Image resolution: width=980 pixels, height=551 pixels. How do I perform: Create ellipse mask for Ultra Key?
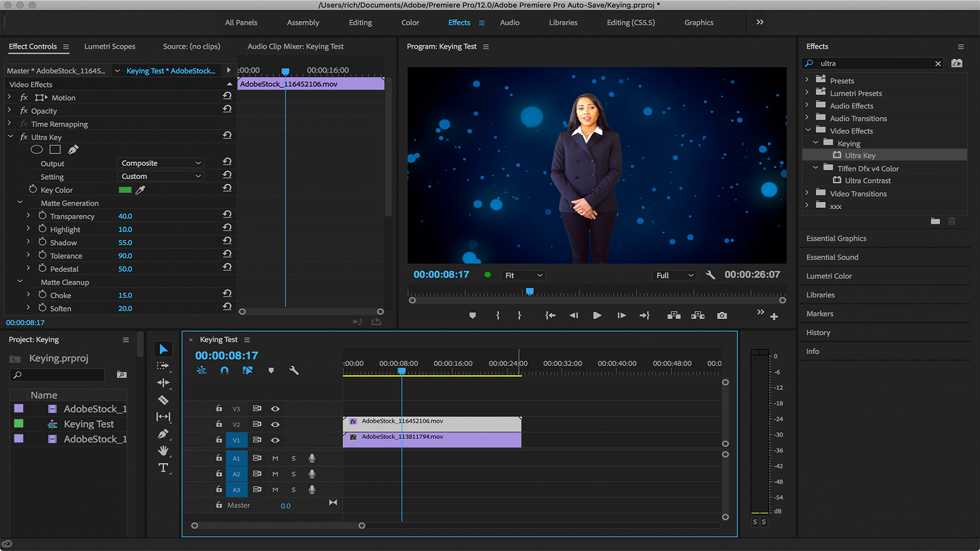coord(37,149)
